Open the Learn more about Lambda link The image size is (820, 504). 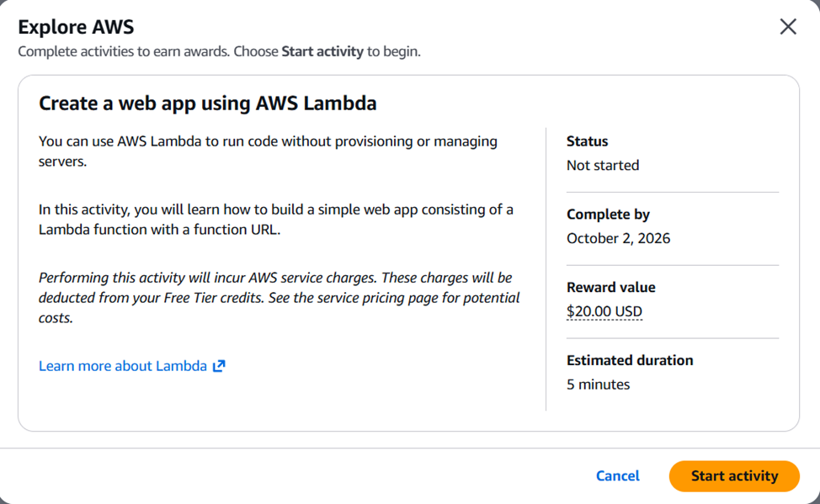[x=132, y=366]
